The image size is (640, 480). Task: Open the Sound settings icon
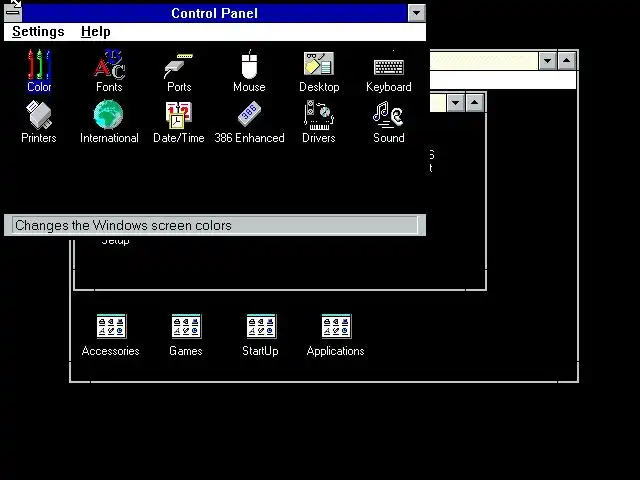point(389,122)
